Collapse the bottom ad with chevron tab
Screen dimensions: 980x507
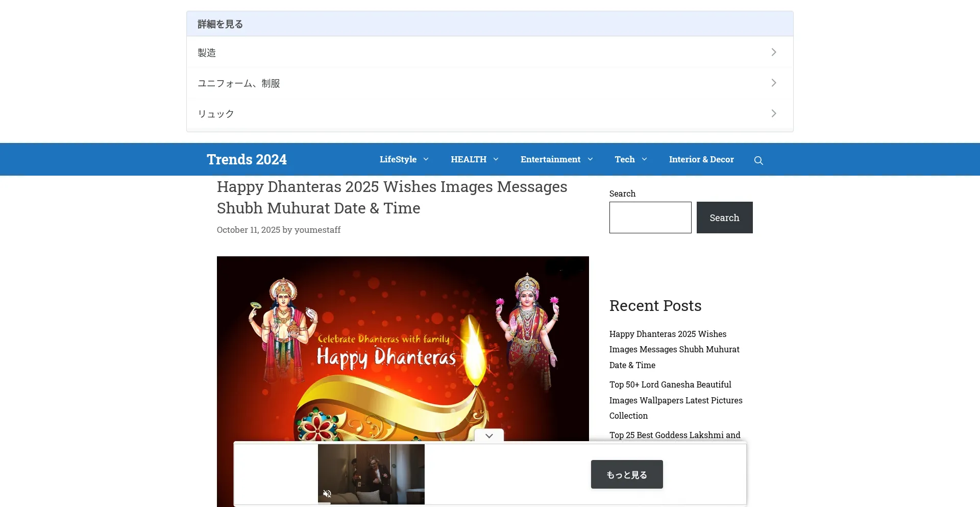(489, 436)
